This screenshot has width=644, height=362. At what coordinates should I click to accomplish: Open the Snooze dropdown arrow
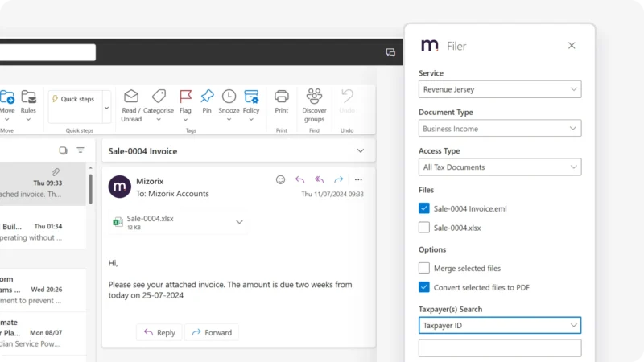[229, 119]
